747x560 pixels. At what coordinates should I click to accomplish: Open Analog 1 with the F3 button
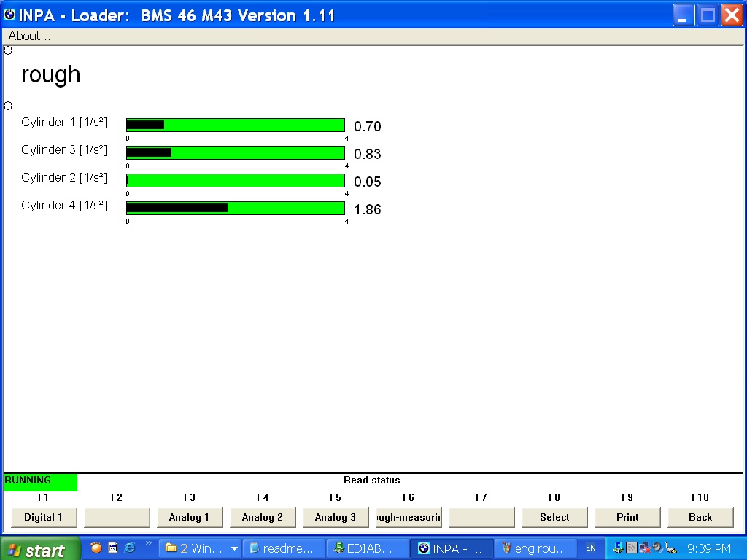[190, 517]
